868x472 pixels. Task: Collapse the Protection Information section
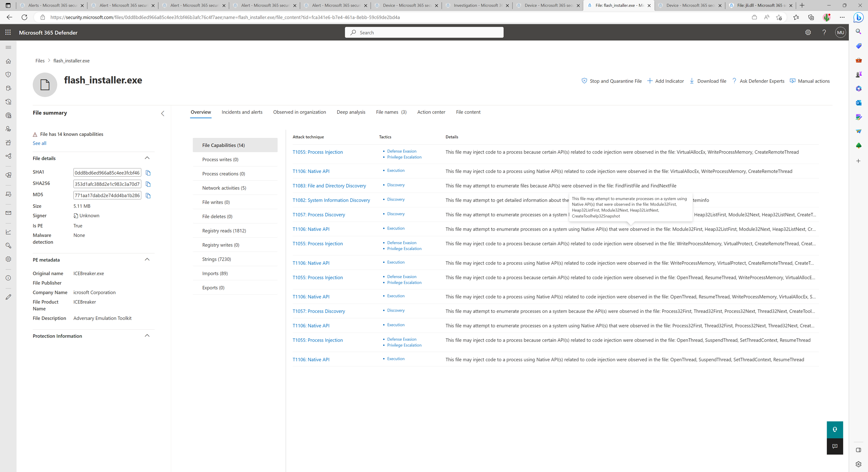(147, 336)
